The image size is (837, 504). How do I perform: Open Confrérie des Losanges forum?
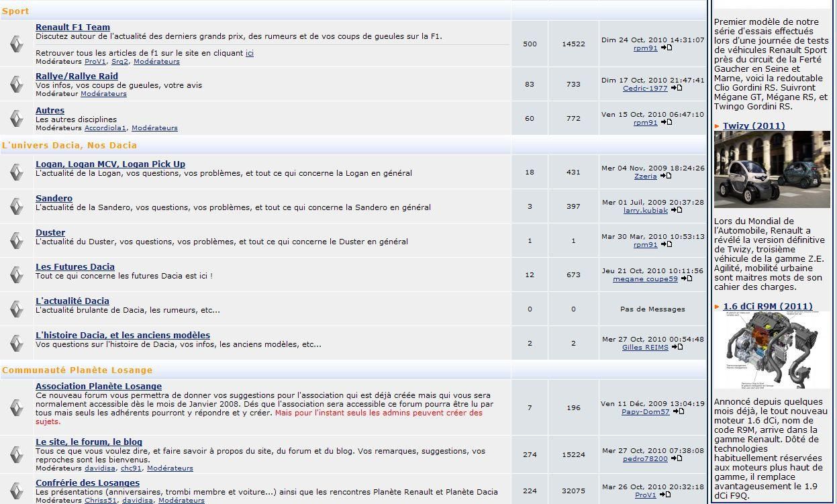point(87,483)
